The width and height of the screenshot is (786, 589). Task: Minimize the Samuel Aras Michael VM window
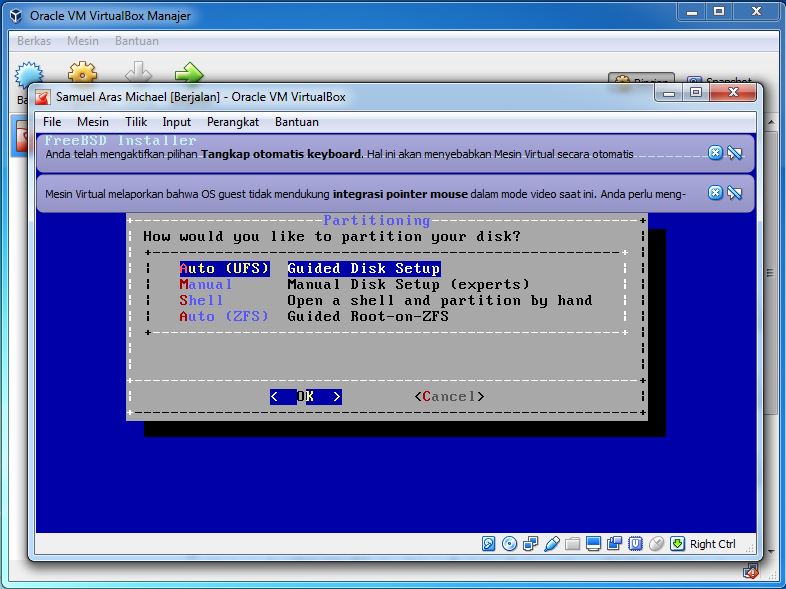click(x=669, y=93)
